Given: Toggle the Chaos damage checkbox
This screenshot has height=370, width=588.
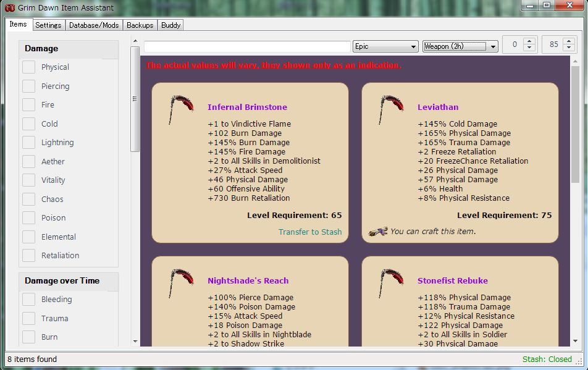Looking at the screenshot, I should pos(29,199).
